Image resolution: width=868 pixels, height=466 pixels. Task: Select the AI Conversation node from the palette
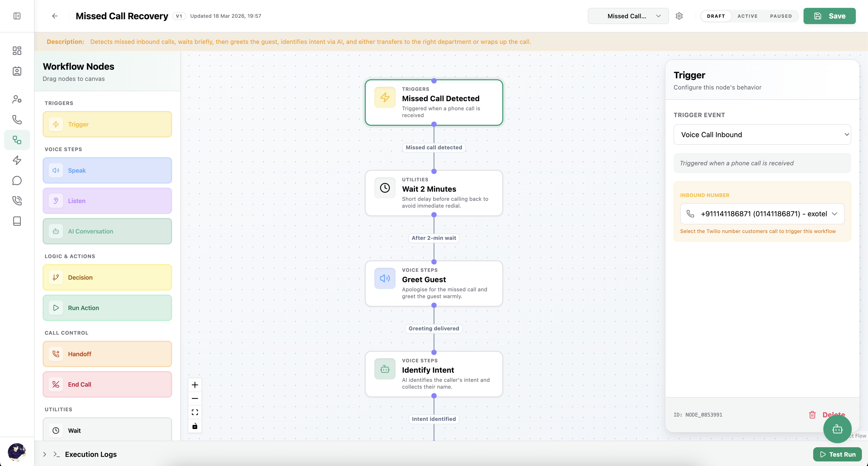tap(107, 231)
